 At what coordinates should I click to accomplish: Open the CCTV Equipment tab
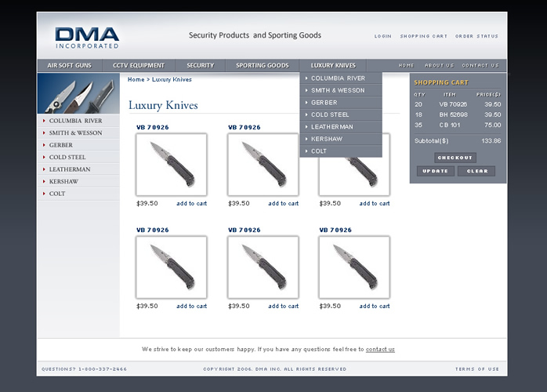[138, 66]
